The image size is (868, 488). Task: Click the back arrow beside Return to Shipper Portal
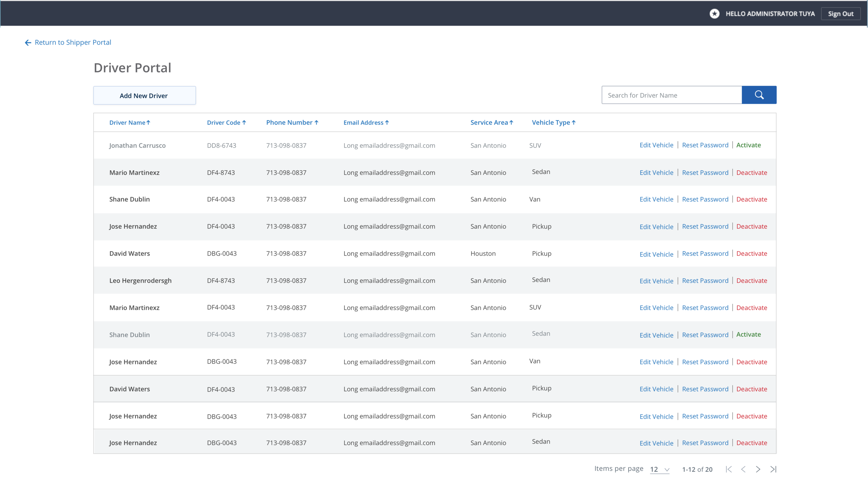28,42
